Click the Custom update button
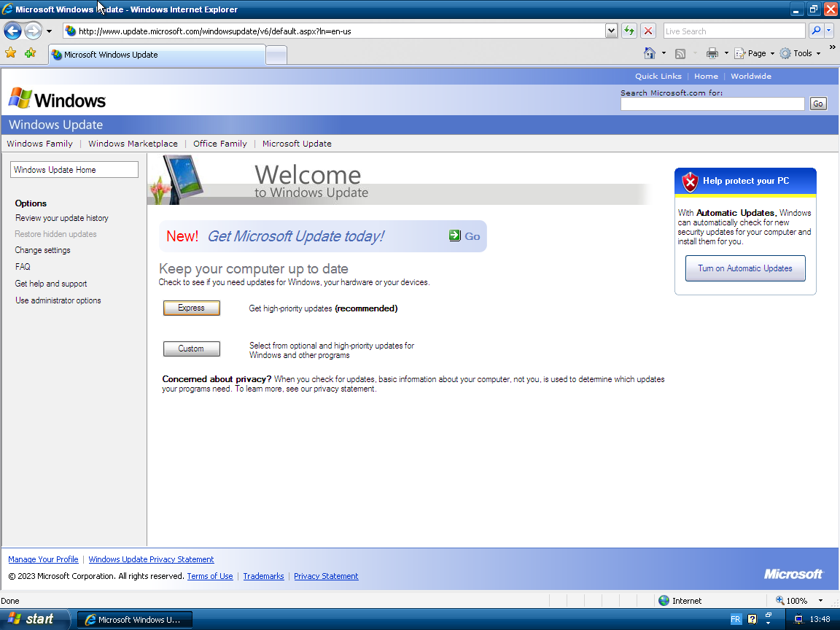The image size is (840, 630). [x=191, y=349]
